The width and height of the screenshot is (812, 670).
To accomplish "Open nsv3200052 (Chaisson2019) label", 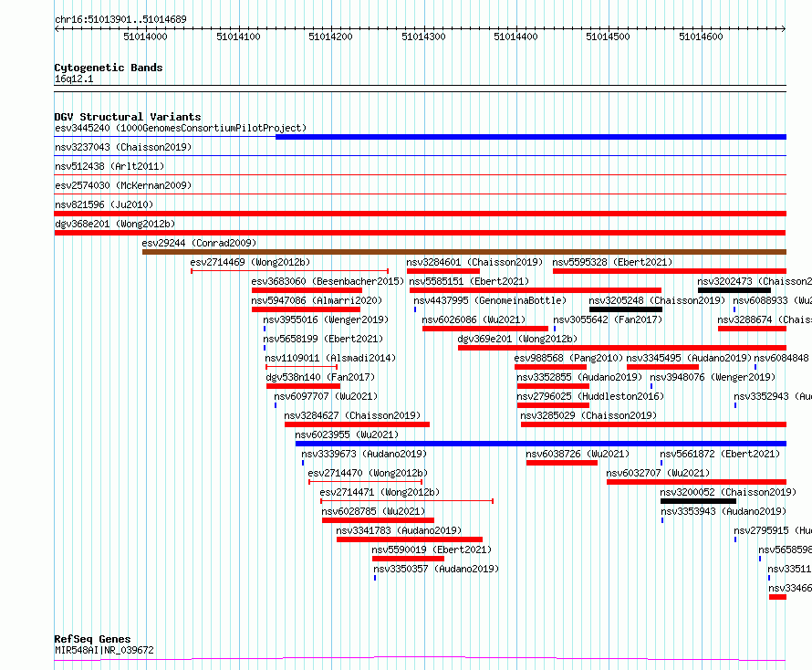I will (729, 492).
